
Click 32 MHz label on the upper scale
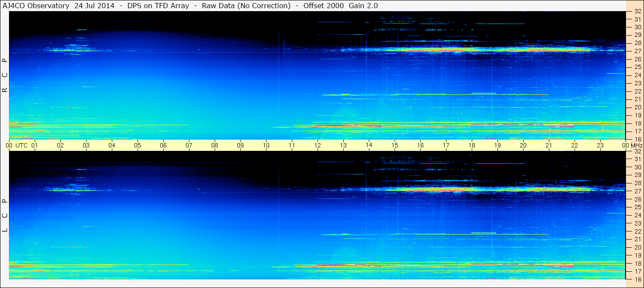point(637,12)
